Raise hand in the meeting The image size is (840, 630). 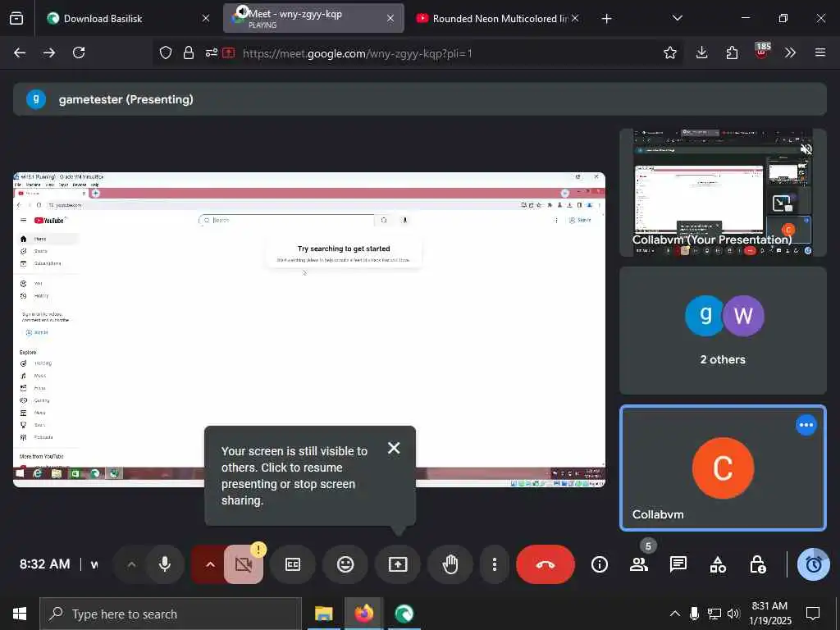(450, 564)
